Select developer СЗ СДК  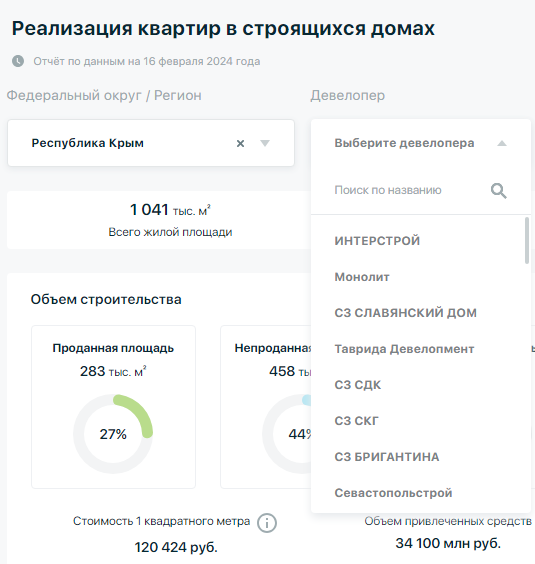tap(421, 385)
